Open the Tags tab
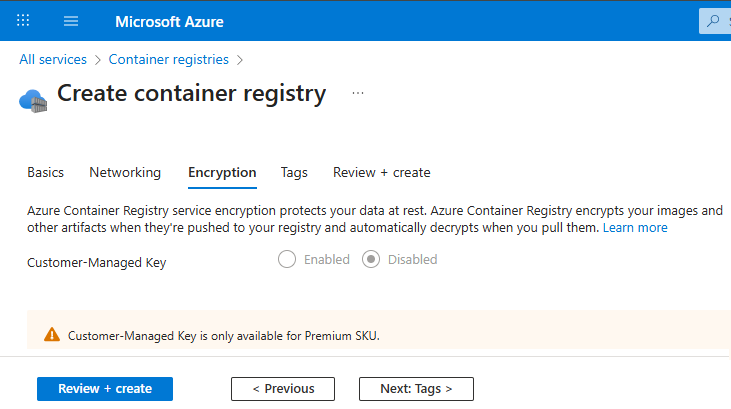731x409 pixels. click(x=294, y=172)
